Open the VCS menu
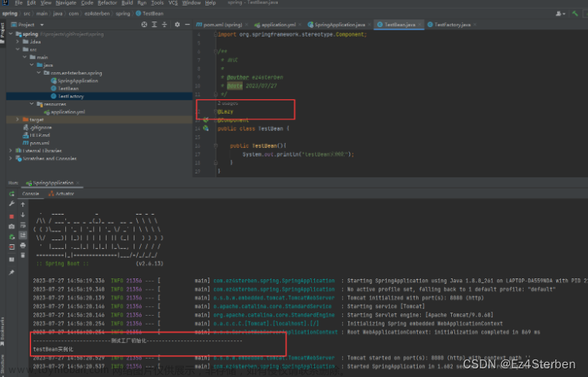This screenshot has width=588, height=377. coord(173,2)
